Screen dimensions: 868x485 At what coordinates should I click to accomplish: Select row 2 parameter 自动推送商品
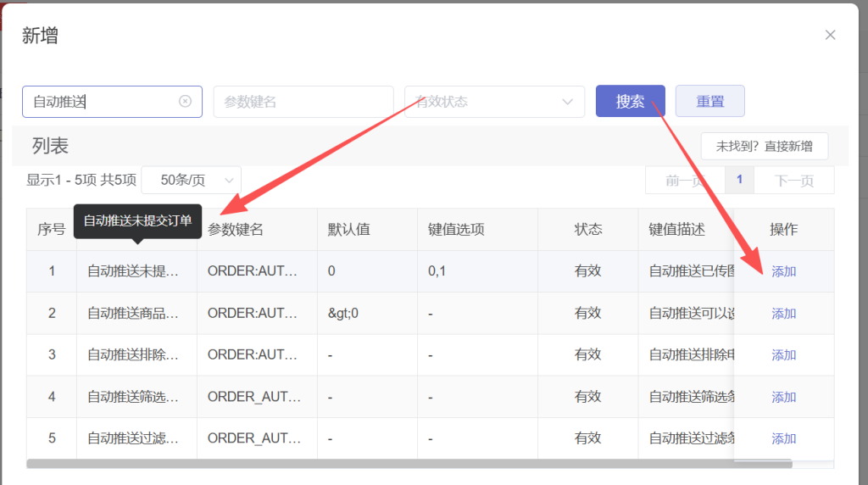tap(133, 314)
